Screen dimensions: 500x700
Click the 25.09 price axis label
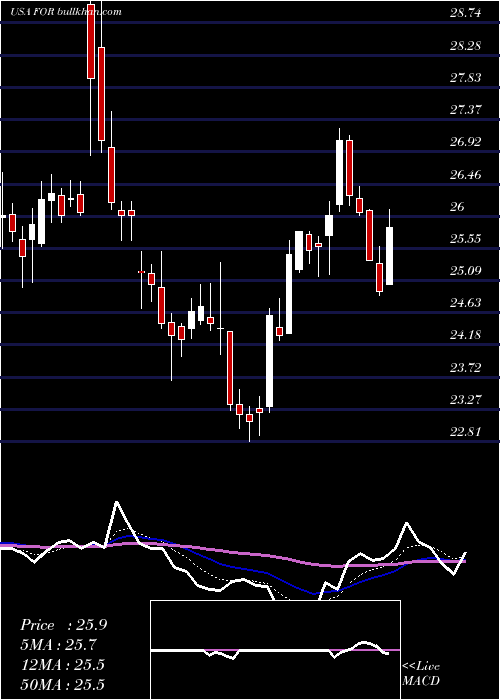click(x=466, y=271)
